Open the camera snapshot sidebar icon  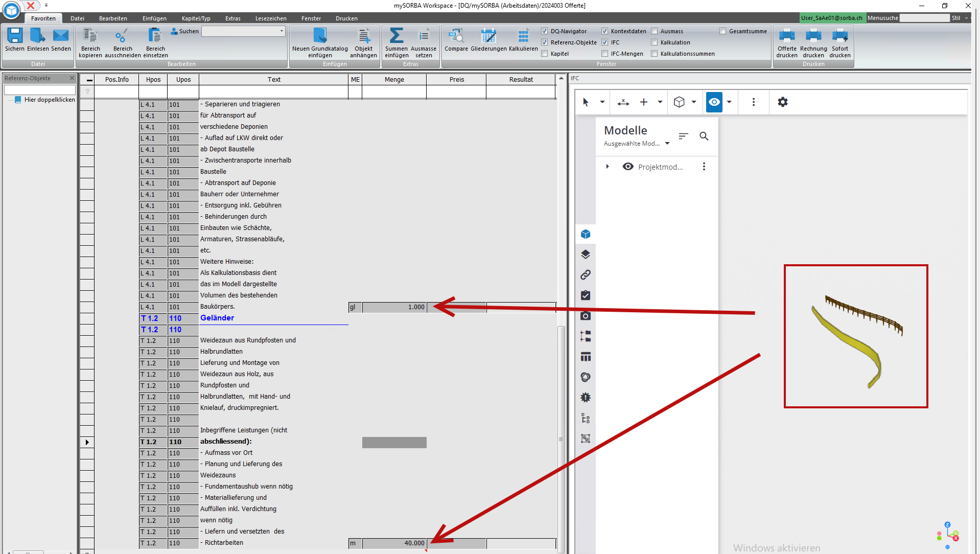pyautogui.click(x=586, y=316)
